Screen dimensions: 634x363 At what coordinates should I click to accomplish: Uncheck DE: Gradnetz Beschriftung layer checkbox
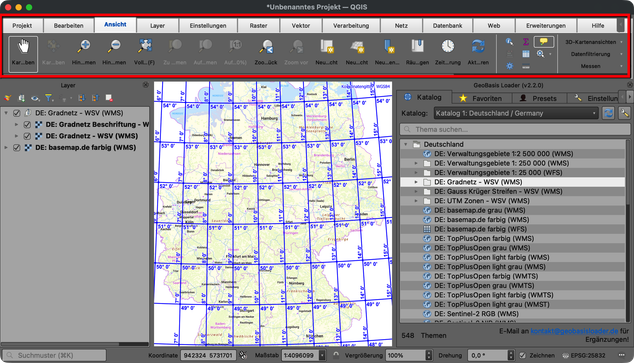27,125
